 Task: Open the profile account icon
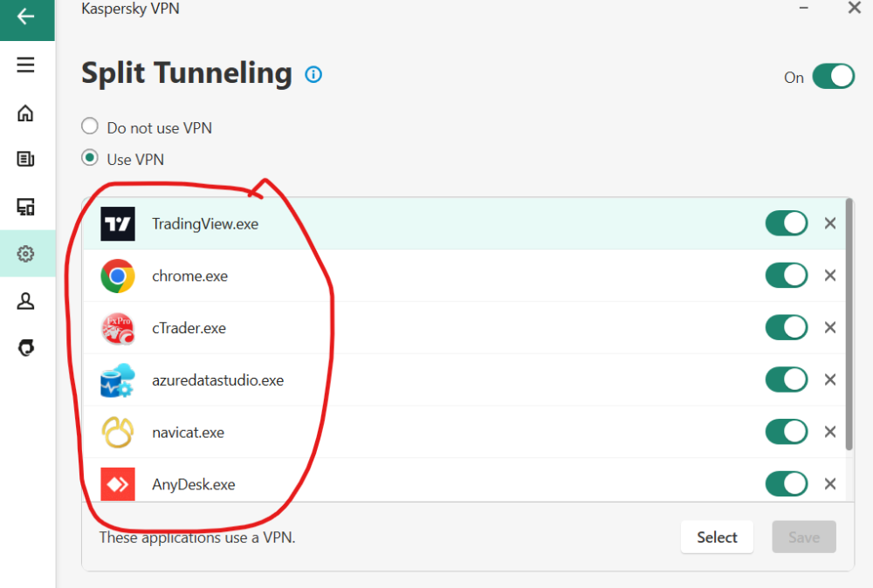[x=26, y=301]
